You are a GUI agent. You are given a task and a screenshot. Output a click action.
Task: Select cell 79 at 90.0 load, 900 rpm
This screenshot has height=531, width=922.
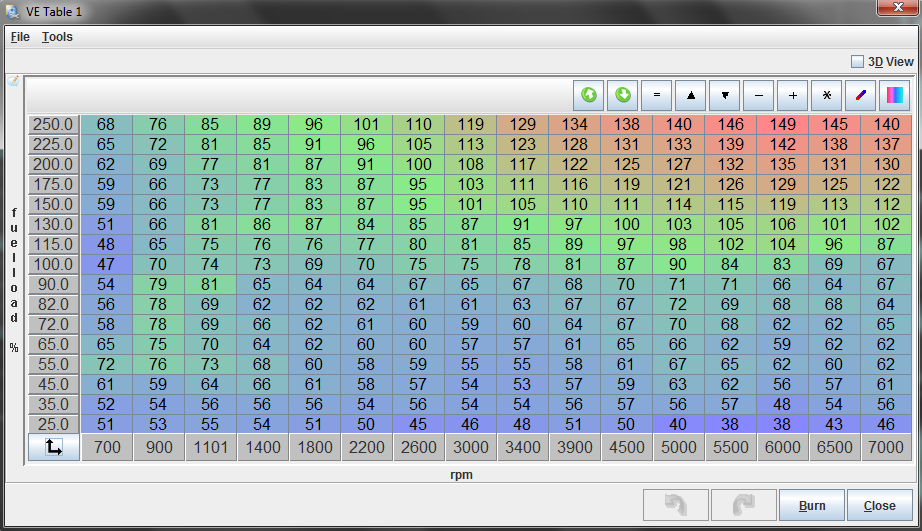(x=158, y=285)
